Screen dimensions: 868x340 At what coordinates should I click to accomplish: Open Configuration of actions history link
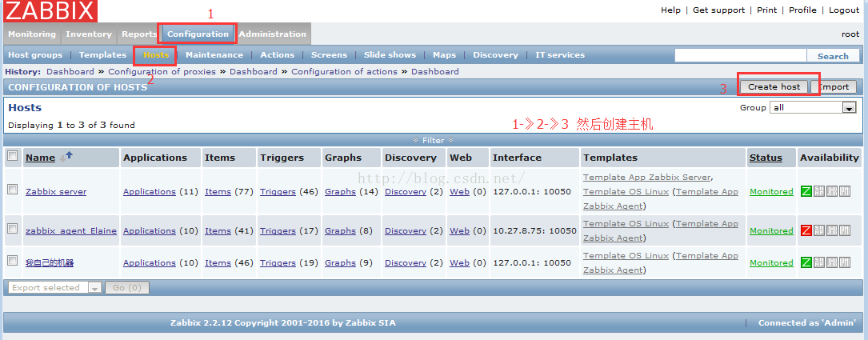[344, 71]
